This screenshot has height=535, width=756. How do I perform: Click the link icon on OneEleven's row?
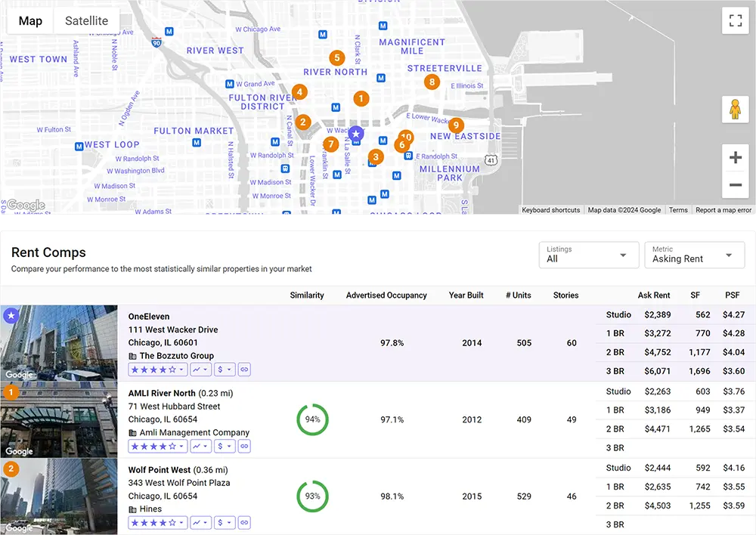[245, 369]
